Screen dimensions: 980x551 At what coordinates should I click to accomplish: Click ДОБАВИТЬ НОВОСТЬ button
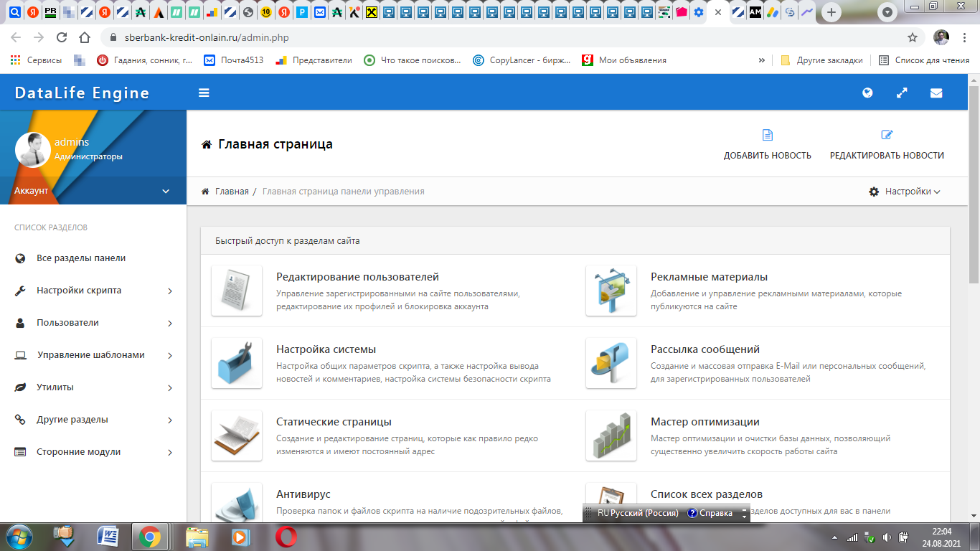click(767, 155)
